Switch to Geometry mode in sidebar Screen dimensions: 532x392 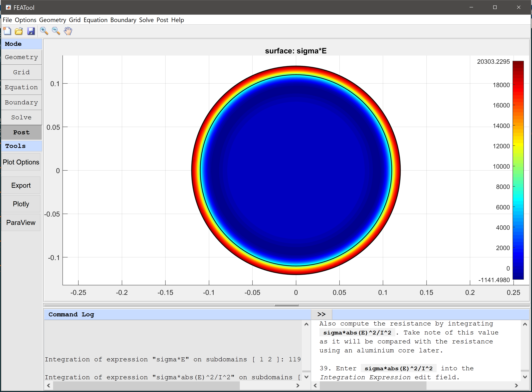tap(21, 57)
